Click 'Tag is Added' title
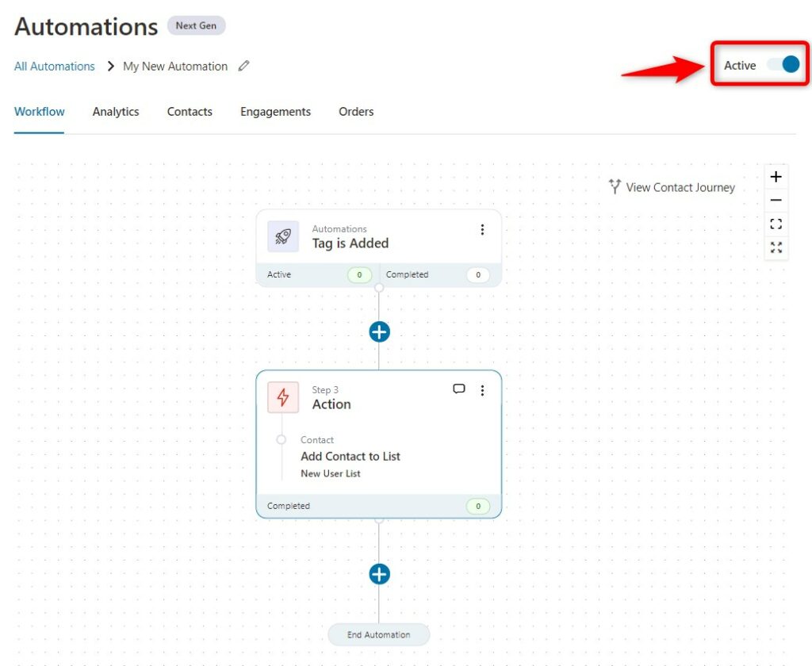812x666 pixels. 350,243
